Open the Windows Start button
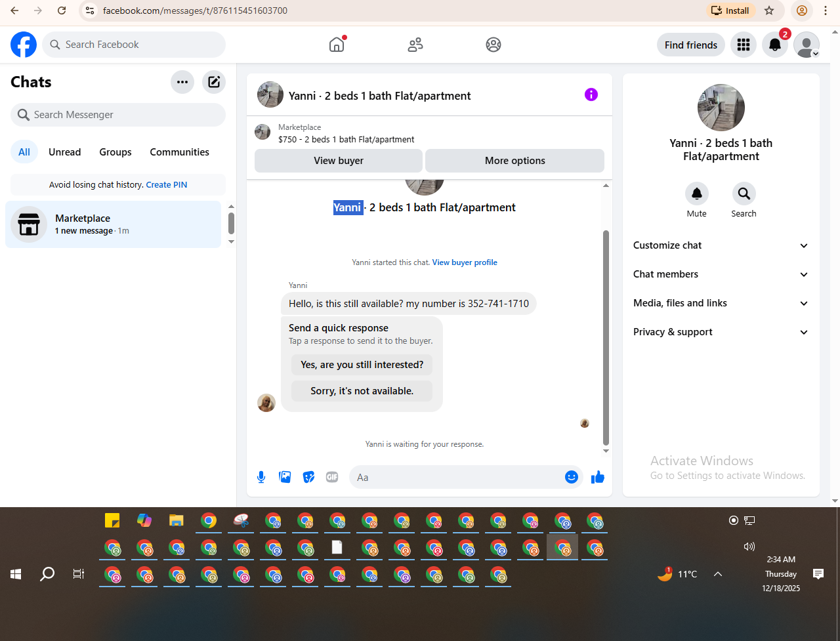The image size is (840, 641). point(16,574)
